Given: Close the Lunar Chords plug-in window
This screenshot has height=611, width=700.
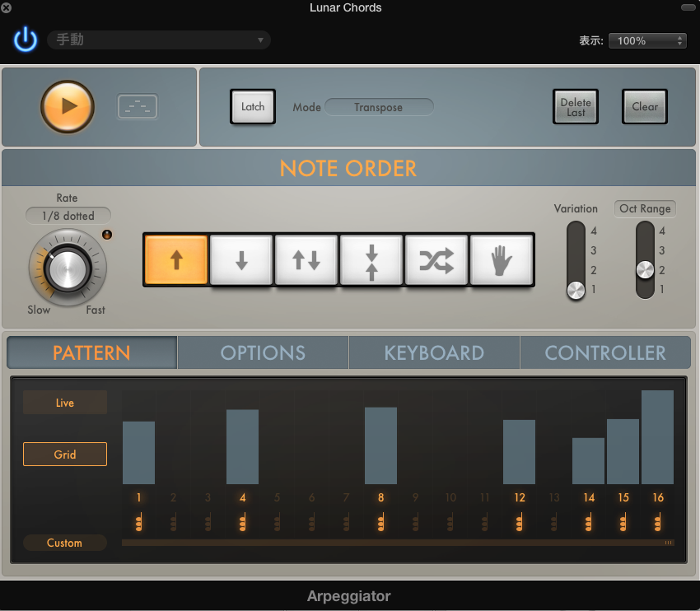Looking at the screenshot, I should (7, 7).
